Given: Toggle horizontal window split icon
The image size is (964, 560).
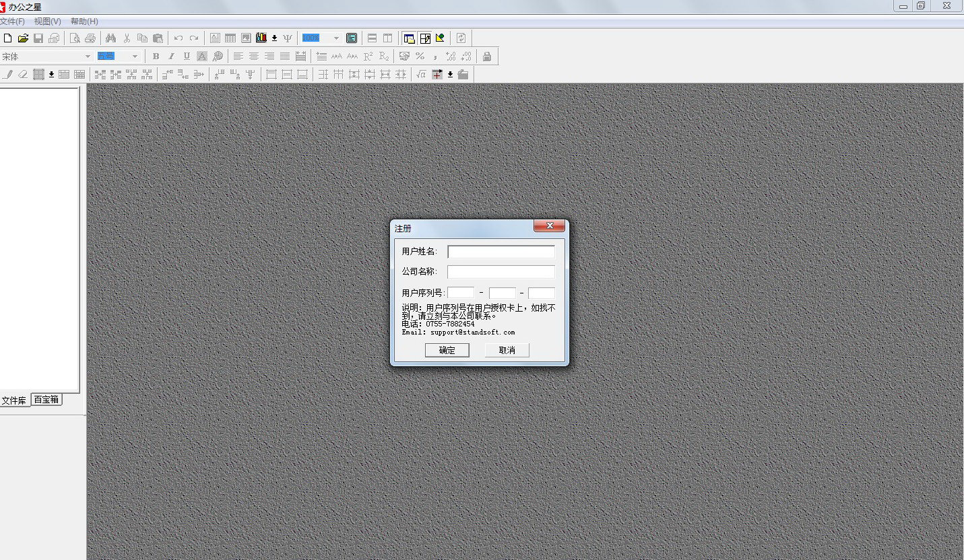Looking at the screenshot, I should (372, 38).
